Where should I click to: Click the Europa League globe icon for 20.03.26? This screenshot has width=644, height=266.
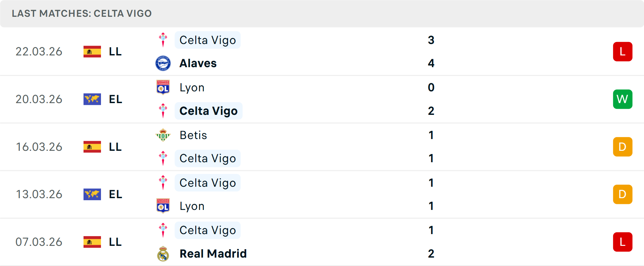pyautogui.click(x=92, y=99)
